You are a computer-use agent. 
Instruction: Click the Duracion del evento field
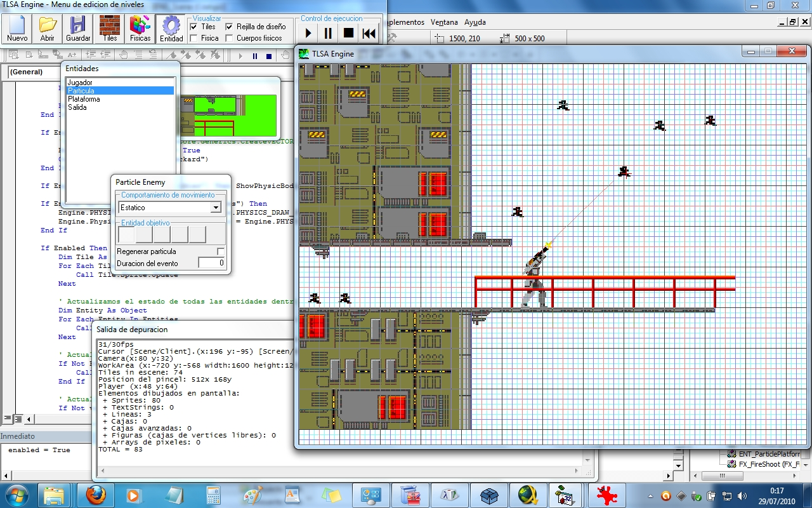(x=211, y=263)
